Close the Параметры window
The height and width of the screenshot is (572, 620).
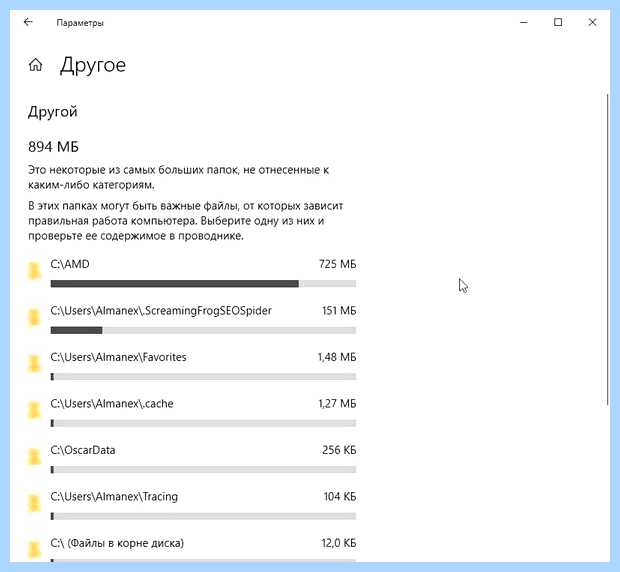tap(592, 22)
